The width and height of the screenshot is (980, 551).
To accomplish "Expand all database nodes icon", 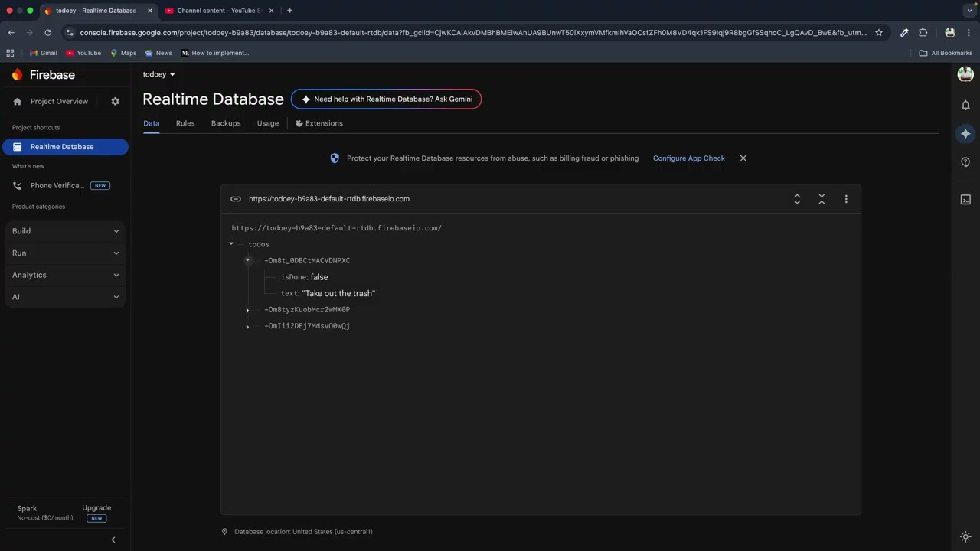I will click(797, 199).
